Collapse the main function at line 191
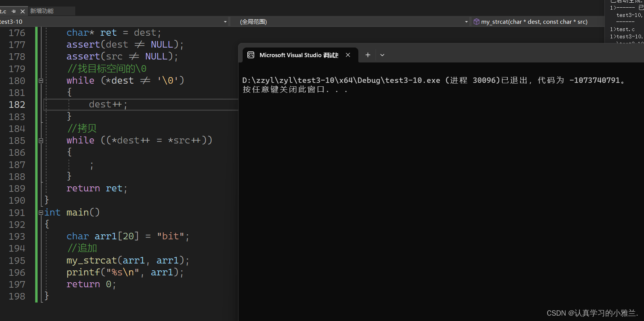Viewport: 644px width, 321px height. 41,212
